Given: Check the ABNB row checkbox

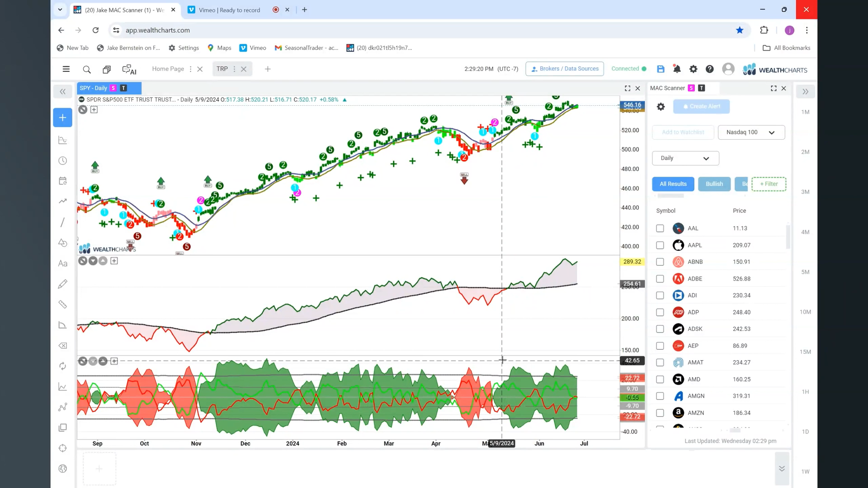Looking at the screenshot, I should [660, 262].
